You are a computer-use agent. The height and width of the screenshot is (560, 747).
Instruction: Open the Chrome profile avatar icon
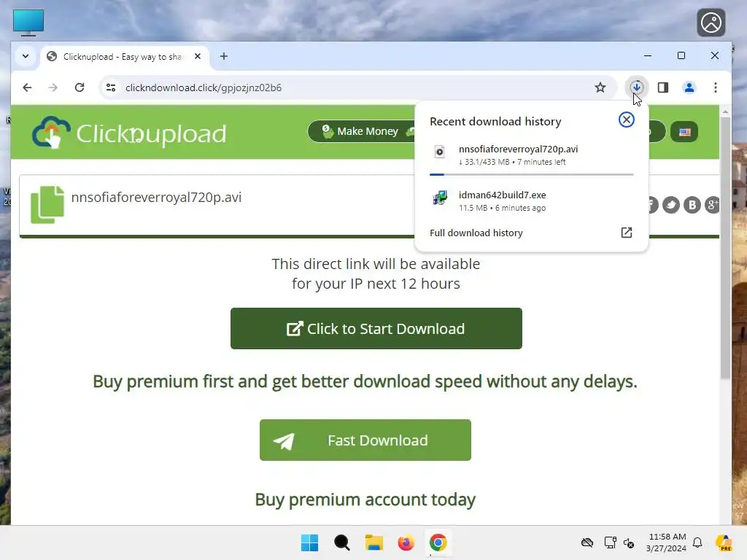[x=689, y=87]
